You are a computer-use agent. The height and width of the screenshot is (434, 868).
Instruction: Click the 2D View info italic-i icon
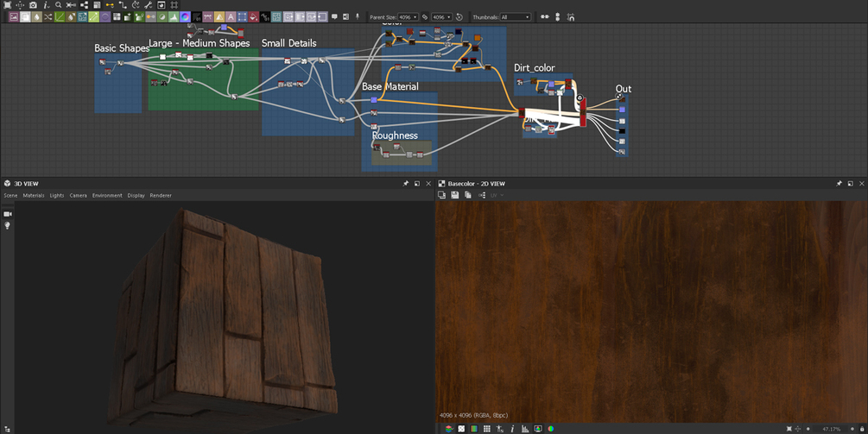(x=513, y=429)
